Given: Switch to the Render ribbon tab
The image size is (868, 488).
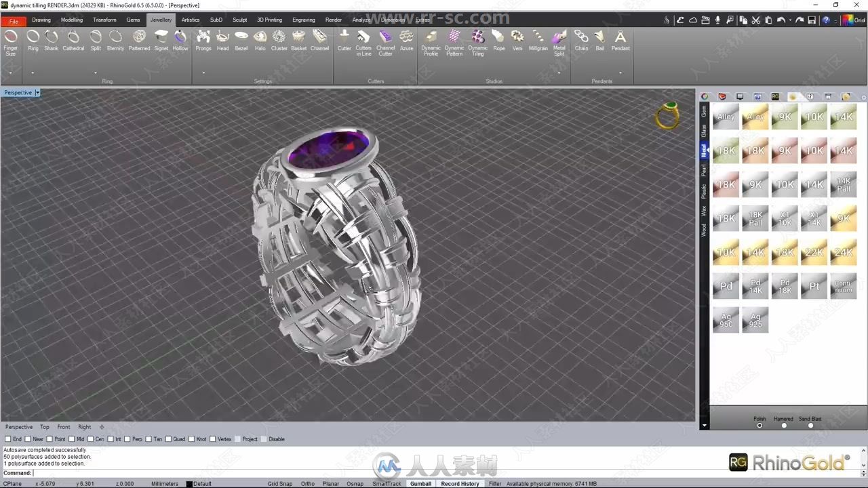Looking at the screenshot, I should point(334,20).
